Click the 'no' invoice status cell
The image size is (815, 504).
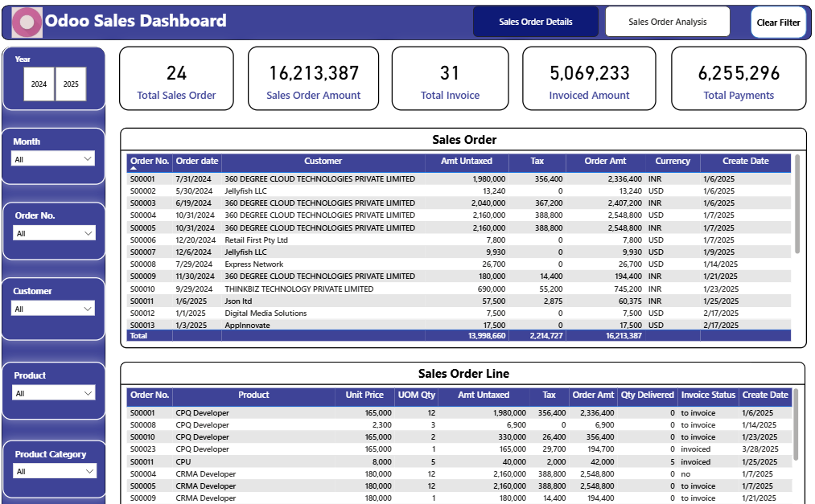click(685, 474)
